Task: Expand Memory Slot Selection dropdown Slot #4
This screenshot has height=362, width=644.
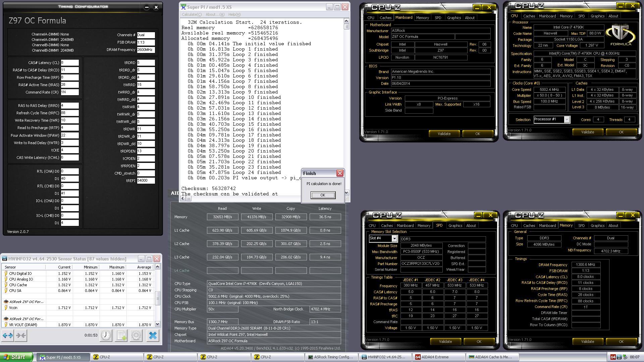Action: click(x=394, y=239)
